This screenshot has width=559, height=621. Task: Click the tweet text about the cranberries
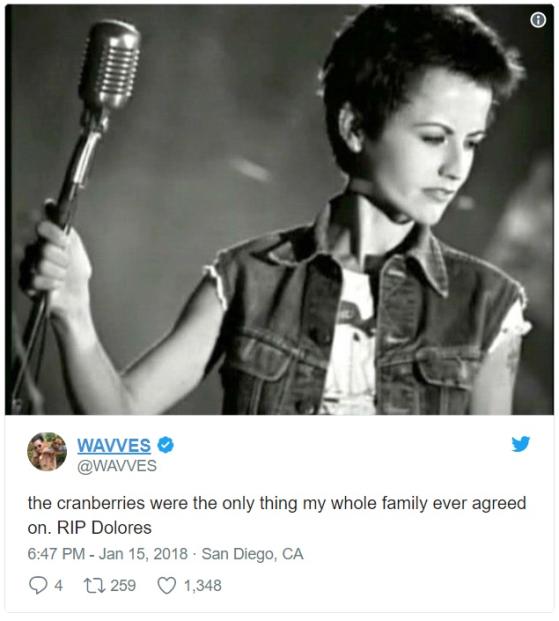[277, 515]
